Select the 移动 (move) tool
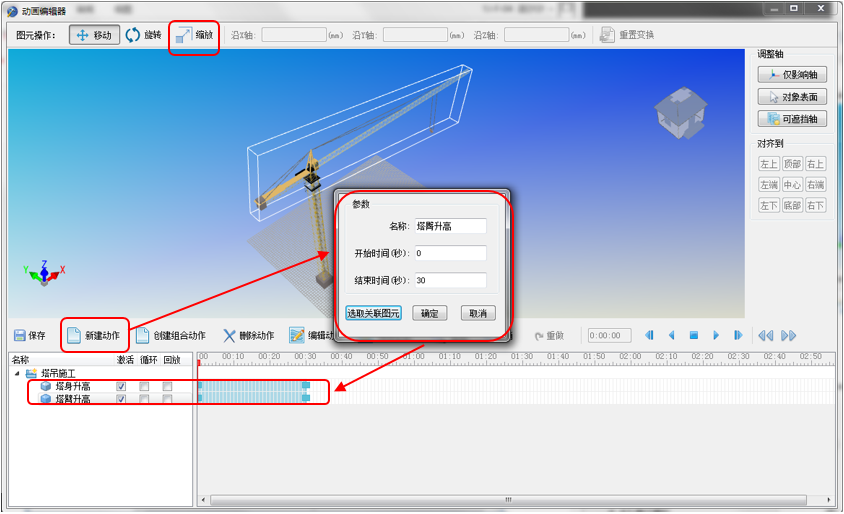This screenshot has height=514, width=844. [94, 35]
